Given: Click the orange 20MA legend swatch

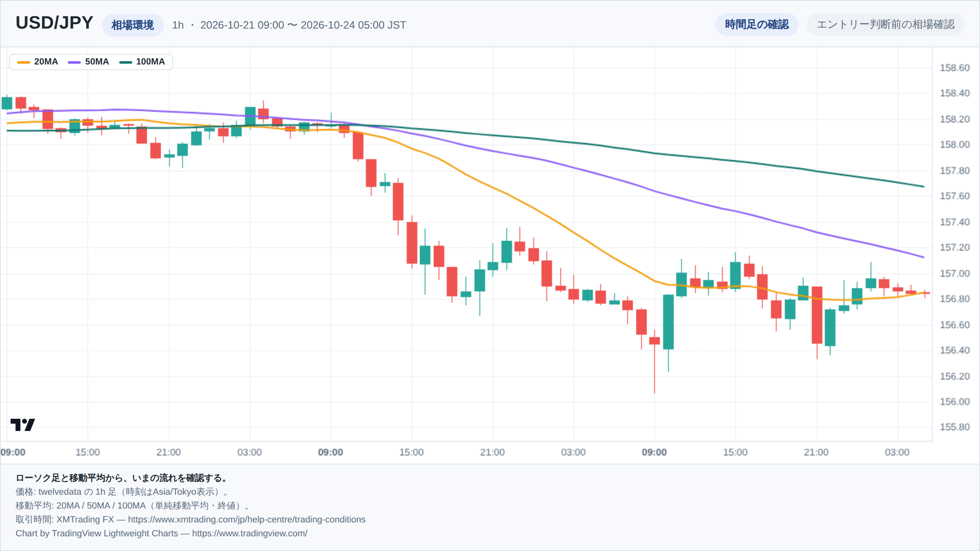Looking at the screenshot, I should [x=24, y=62].
